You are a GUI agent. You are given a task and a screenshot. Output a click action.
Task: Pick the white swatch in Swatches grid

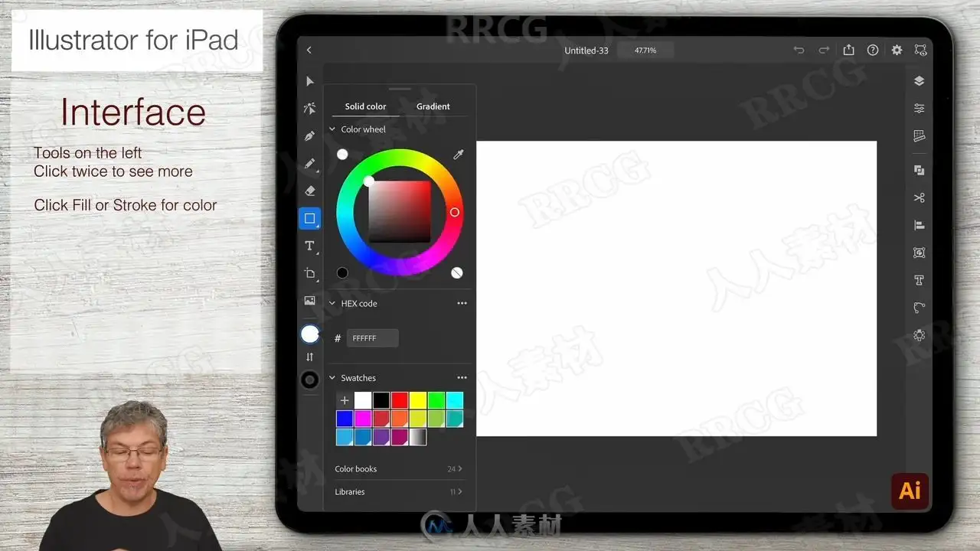click(x=363, y=400)
